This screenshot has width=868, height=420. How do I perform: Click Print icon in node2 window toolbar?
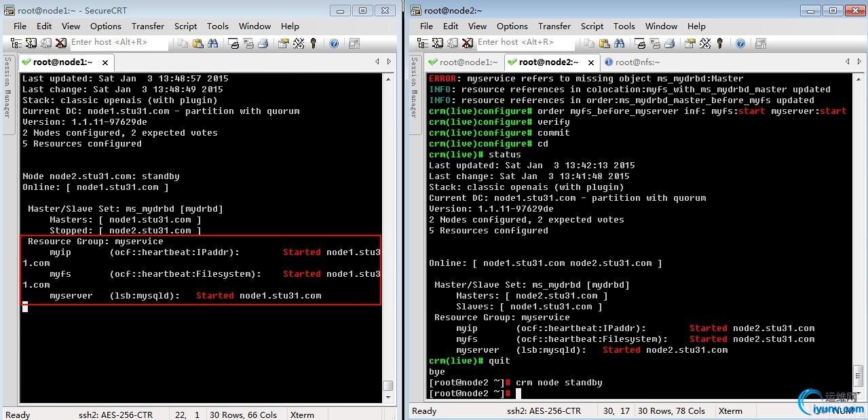[670, 43]
